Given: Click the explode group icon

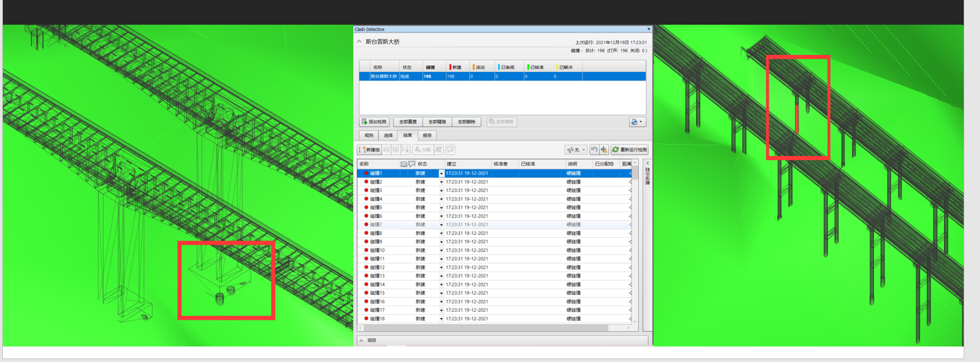Looking at the screenshot, I should click(406, 150).
